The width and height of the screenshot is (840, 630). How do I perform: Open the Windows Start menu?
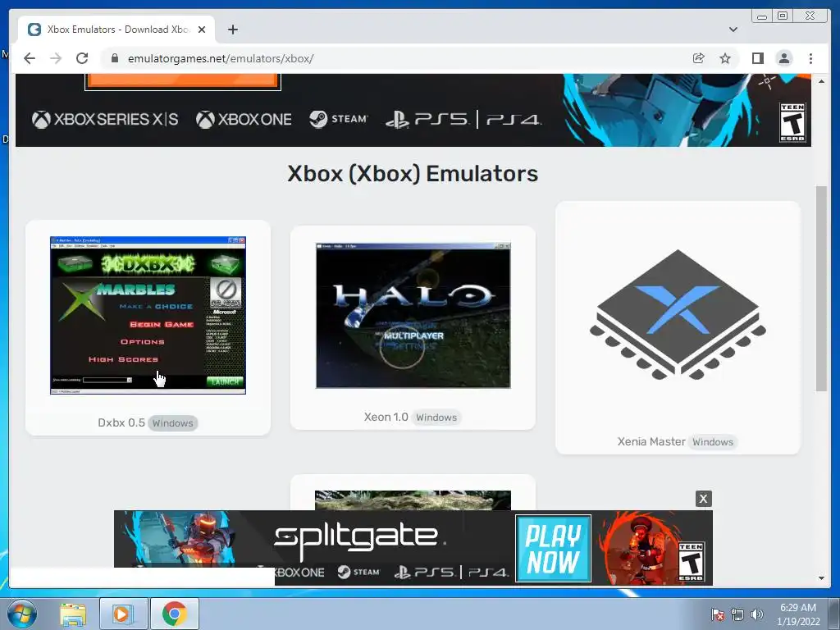(22, 614)
